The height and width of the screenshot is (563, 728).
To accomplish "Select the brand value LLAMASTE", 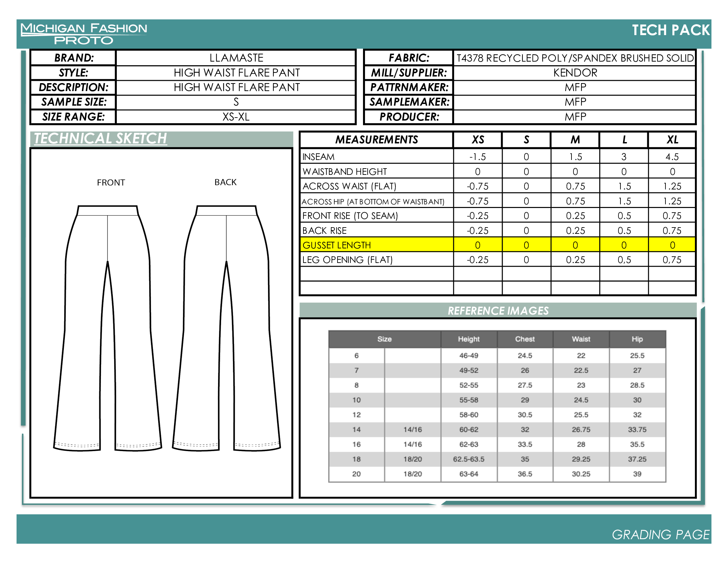I will (236, 58).
